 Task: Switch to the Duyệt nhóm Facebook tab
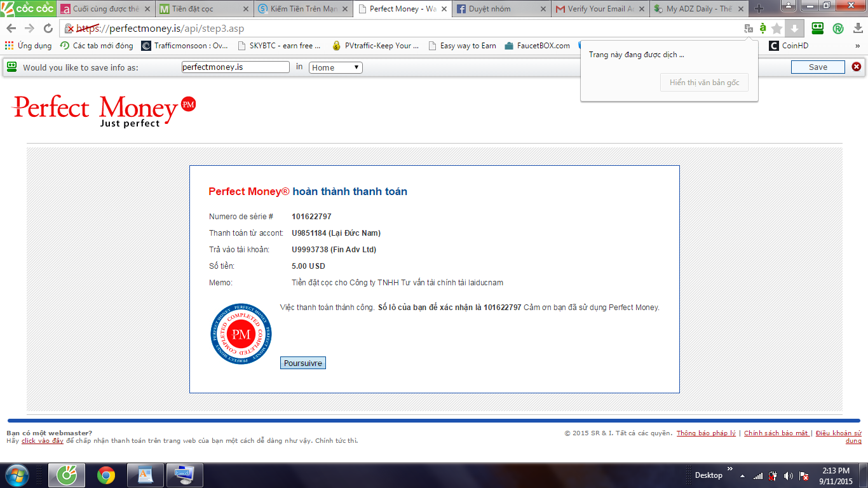coord(501,9)
